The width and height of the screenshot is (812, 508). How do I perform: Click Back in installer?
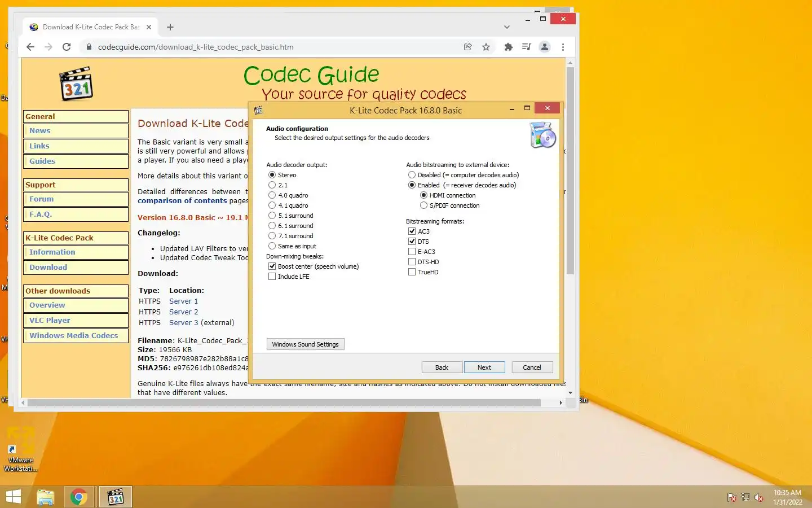[x=442, y=367]
